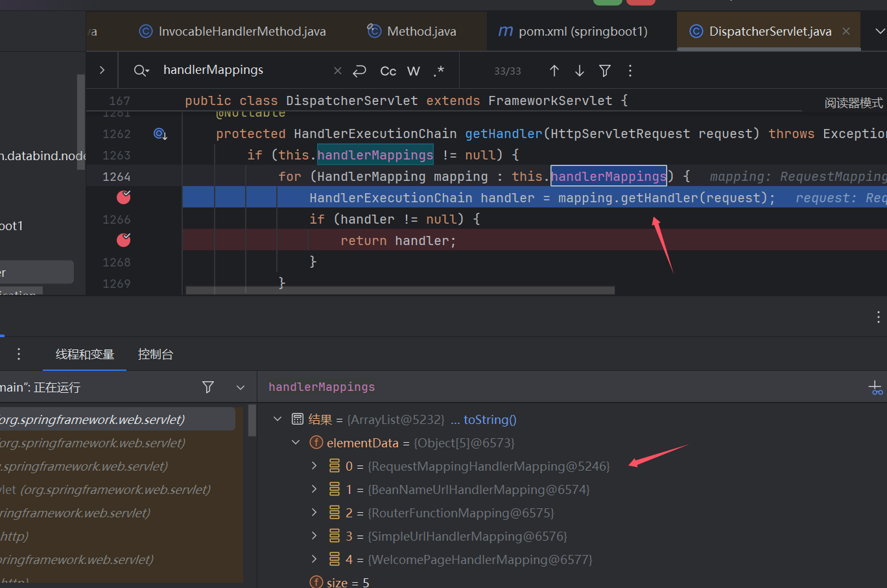
Task: Open the search history magnifier dropdown
Action: point(141,71)
